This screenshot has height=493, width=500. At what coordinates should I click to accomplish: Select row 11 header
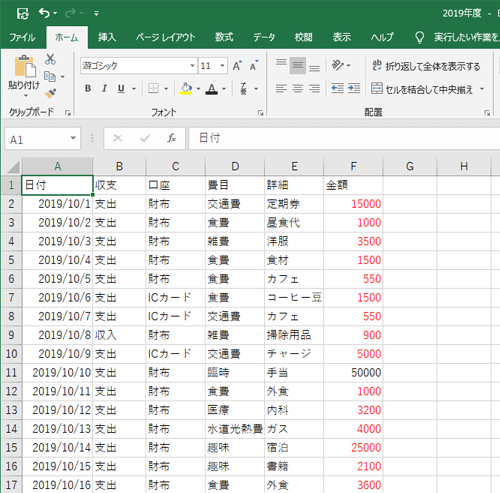pyautogui.click(x=11, y=372)
